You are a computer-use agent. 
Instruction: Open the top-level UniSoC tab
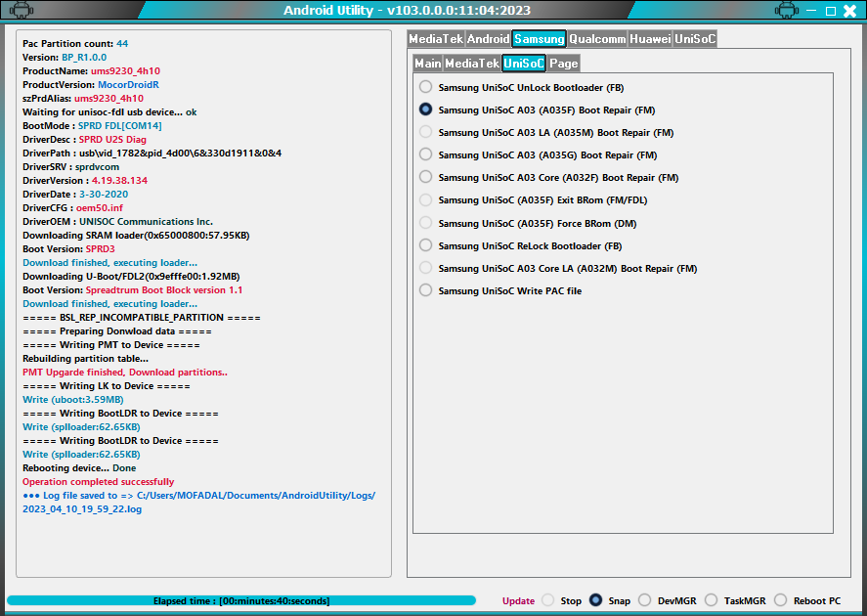point(695,39)
